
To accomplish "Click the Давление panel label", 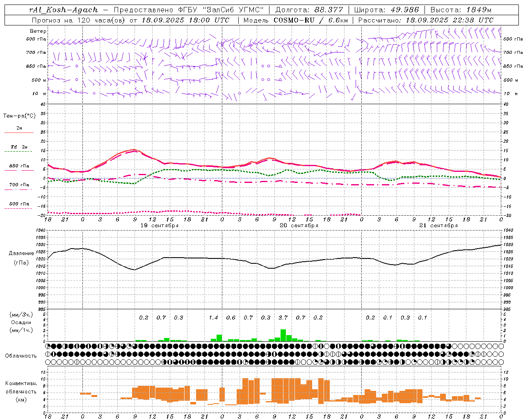I will 21,253.
